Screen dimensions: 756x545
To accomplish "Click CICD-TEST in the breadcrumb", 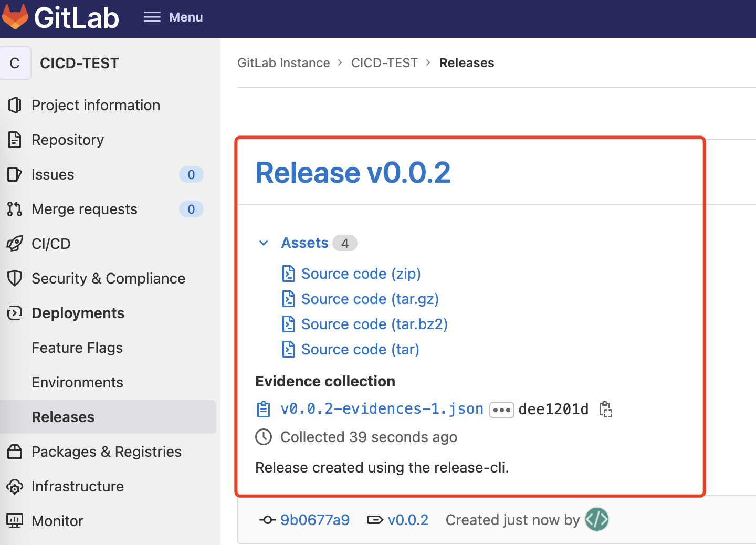I will 384,63.
